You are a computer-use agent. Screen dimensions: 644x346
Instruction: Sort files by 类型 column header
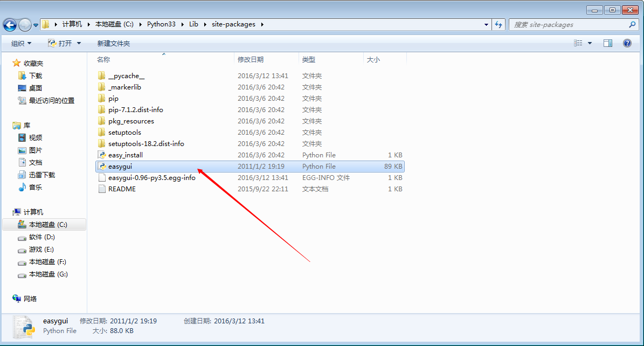point(309,60)
